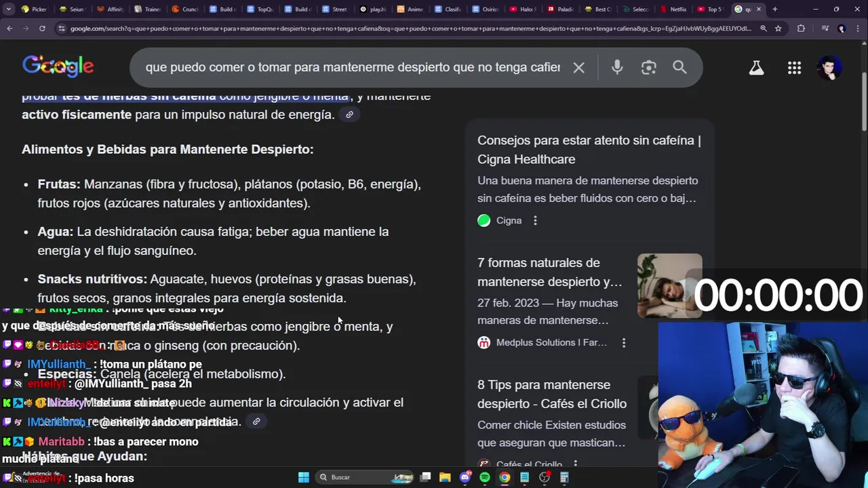
Task: View site information in address bar
Action: point(62,28)
